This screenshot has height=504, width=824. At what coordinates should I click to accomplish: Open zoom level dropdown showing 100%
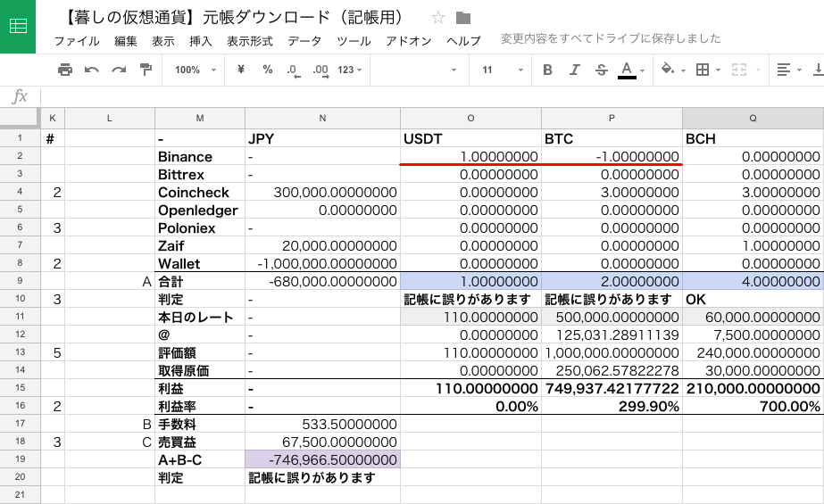point(195,70)
